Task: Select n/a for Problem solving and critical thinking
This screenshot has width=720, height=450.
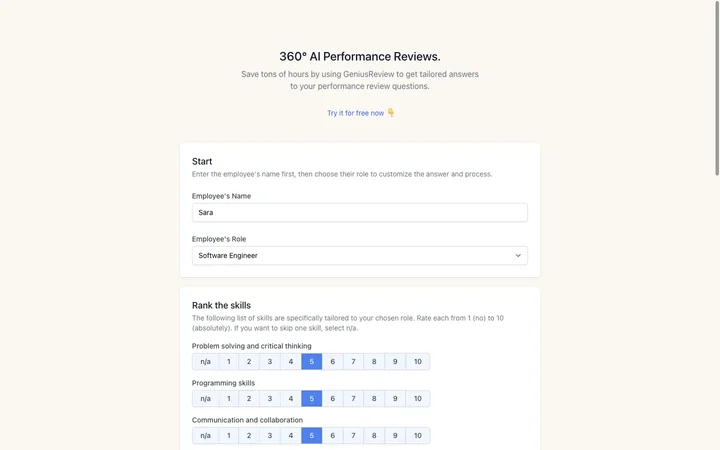Action: (x=205, y=361)
